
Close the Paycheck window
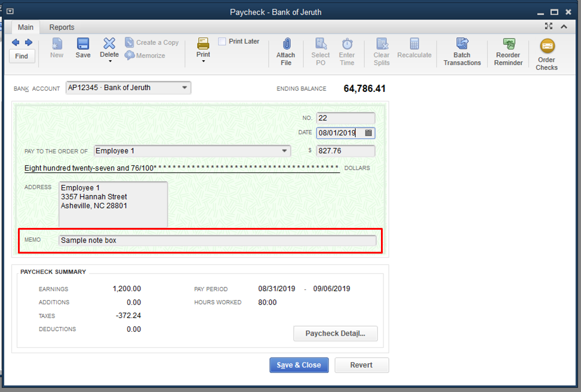[x=568, y=12]
